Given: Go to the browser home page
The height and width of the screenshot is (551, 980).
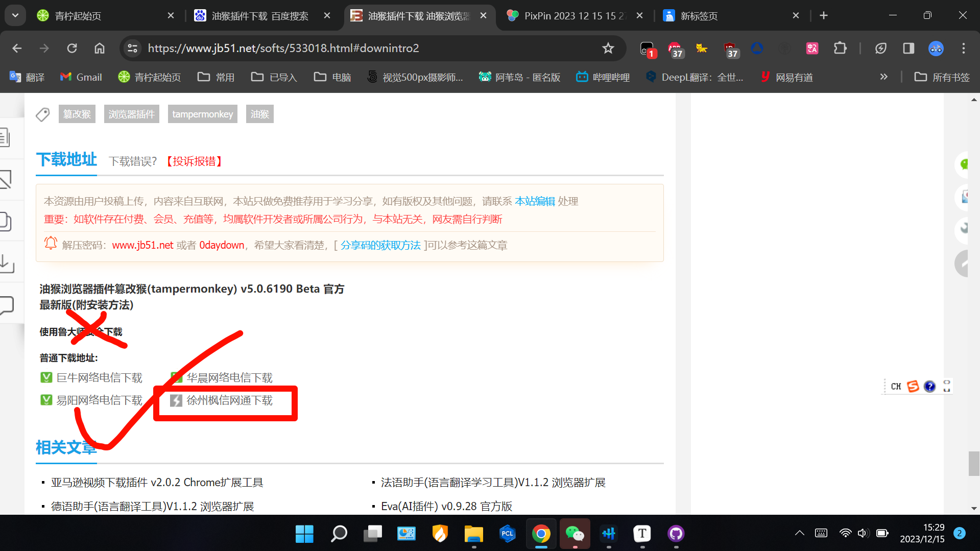Looking at the screenshot, I should (x=100, y=48).
